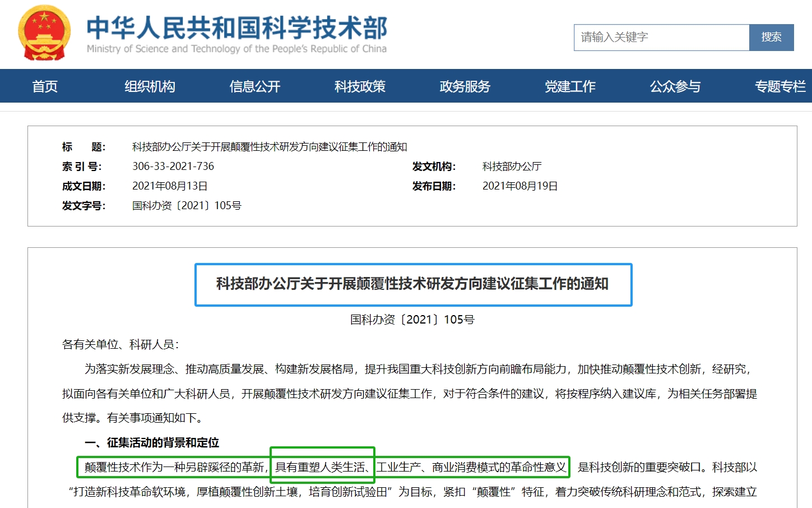
Task: Click the phrase 是科技创新的重要突破口
Action: [639, 468]
